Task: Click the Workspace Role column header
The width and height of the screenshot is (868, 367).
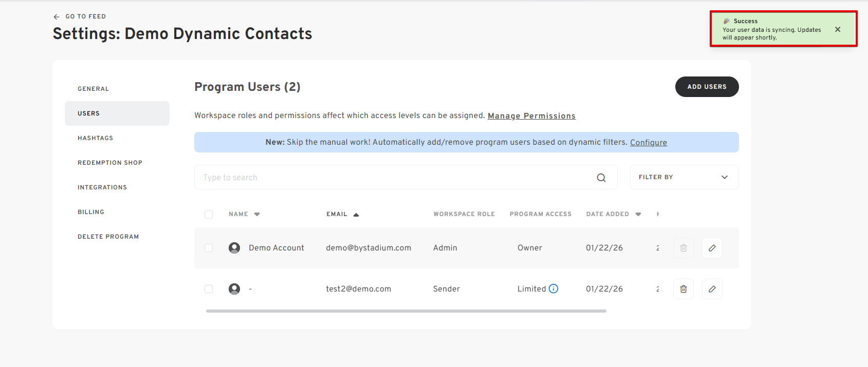Action: point(464,214)
